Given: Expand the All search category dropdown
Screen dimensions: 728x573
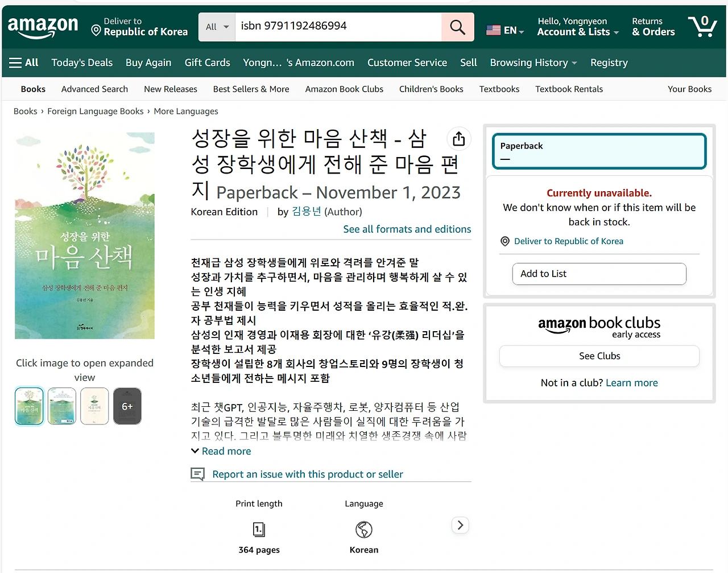Looking at the screenshot, I should point(216,27).
